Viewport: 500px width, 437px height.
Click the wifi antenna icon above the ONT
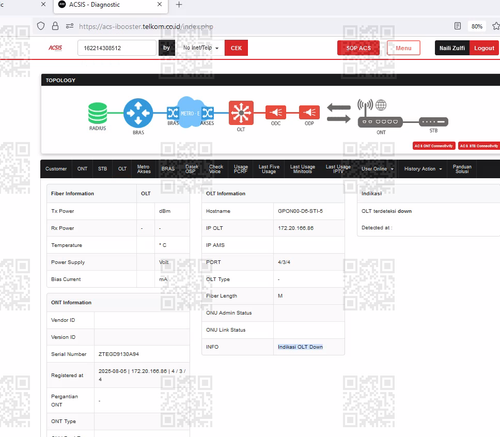365,106
